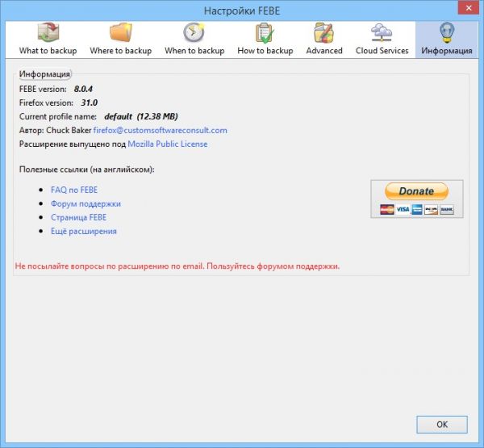Switch to Where to backup tab label

point(121,51)
